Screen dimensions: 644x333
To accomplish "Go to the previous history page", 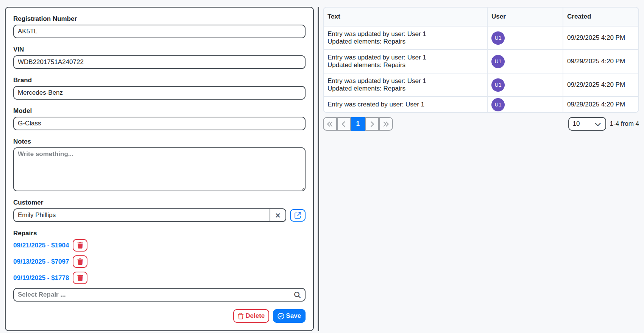I will coord(344,124).
